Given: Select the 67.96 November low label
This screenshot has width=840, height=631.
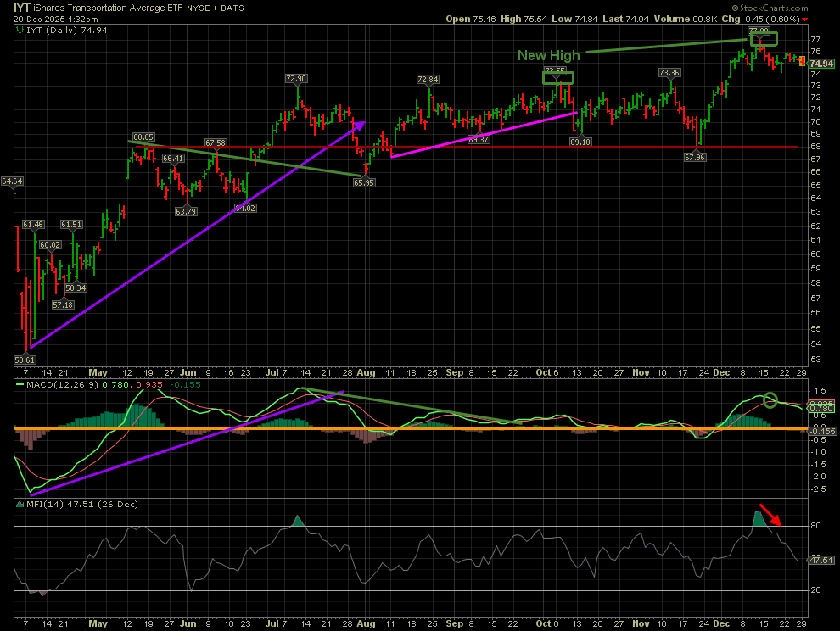Looking at the screenshot, I should tap(695, 157).
